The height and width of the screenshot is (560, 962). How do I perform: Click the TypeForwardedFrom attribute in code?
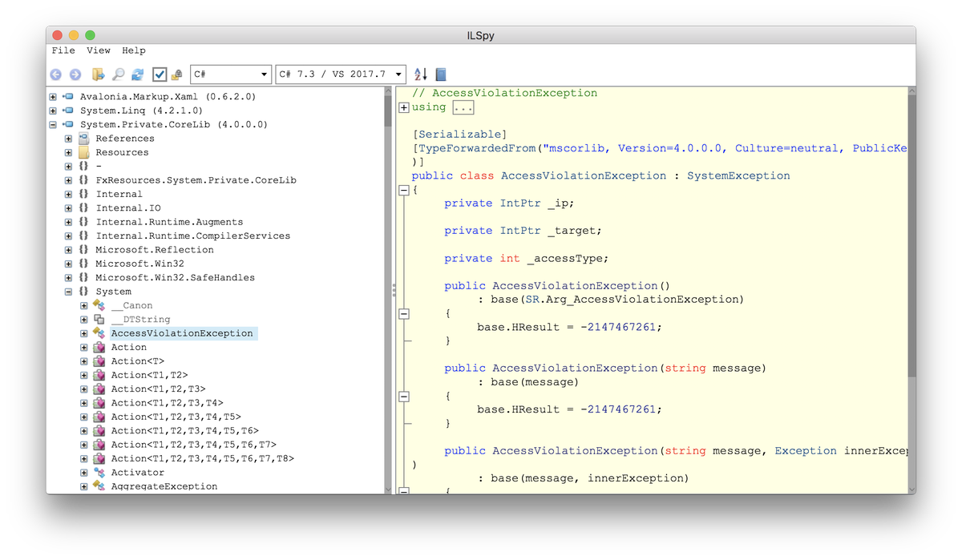[x=474, y=148]
